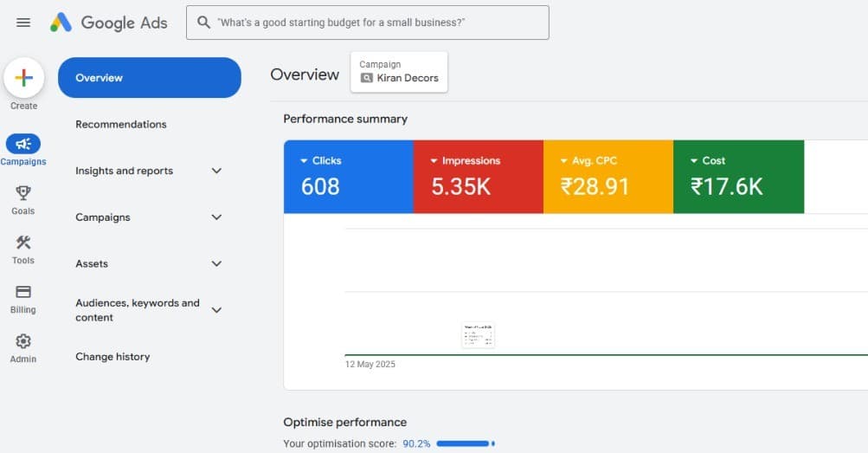Open the Goals trophy icon

23,194
